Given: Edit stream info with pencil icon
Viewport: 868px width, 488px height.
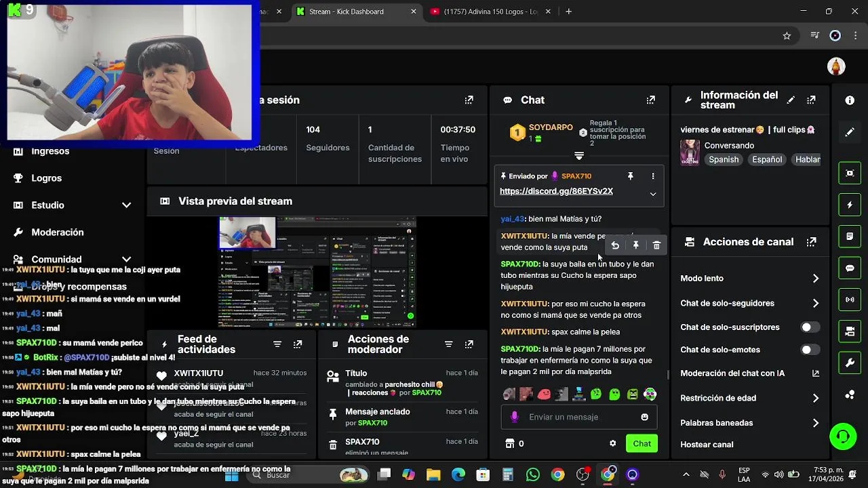Looking at the screenshot, I should tap(791, 100).
